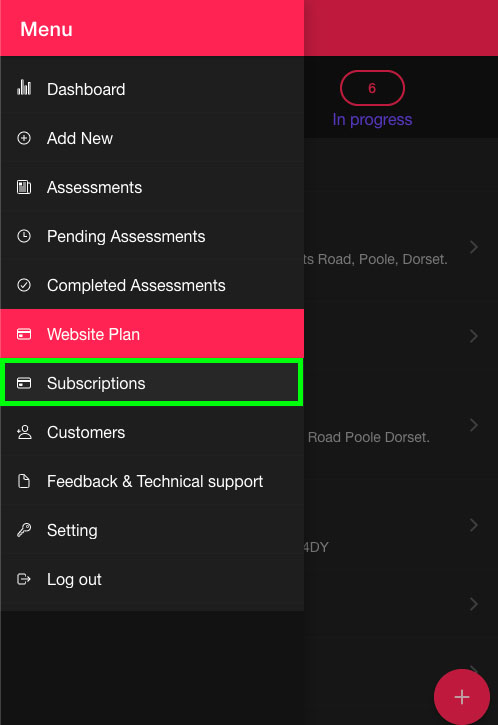498x725 pixels.
Task: Open the chevron near the 4DY entry
Action: tap(473, 525)
